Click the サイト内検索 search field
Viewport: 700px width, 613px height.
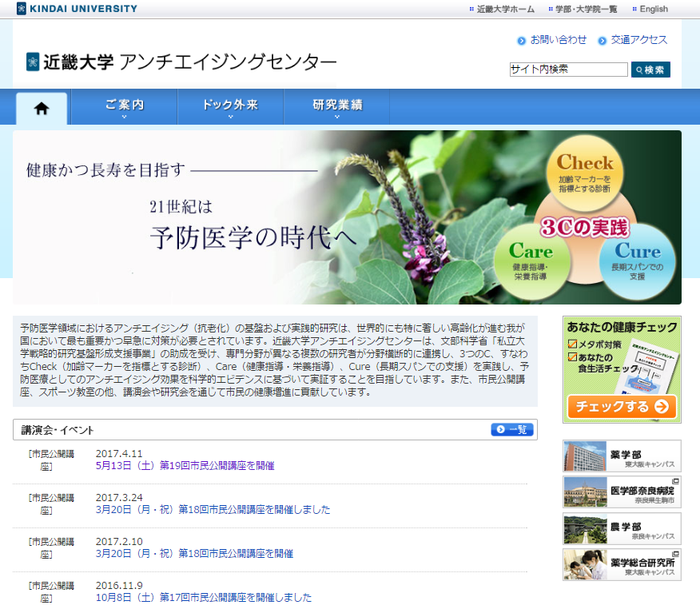click(568, 70)
